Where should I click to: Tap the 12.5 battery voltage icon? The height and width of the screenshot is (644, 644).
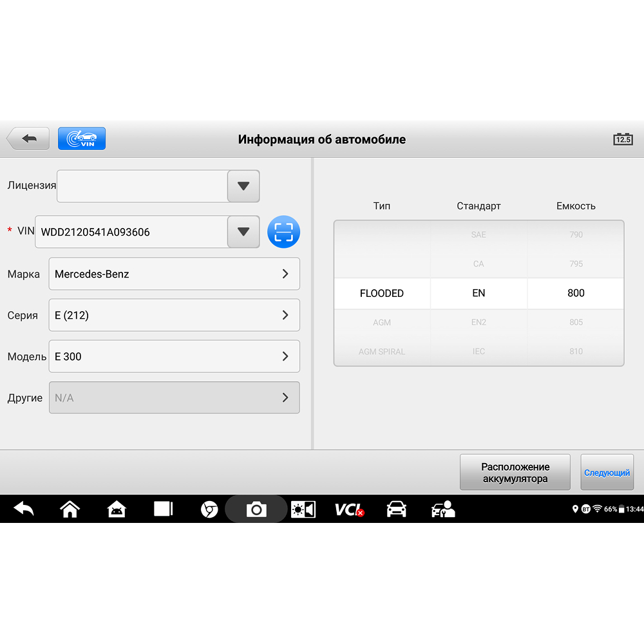click(622, 139)
